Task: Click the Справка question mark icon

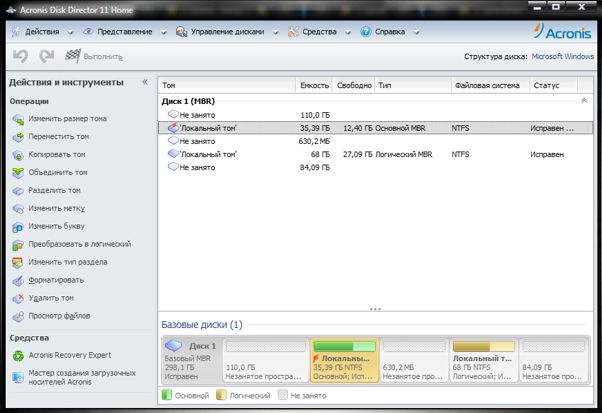Action: (366, 31)
